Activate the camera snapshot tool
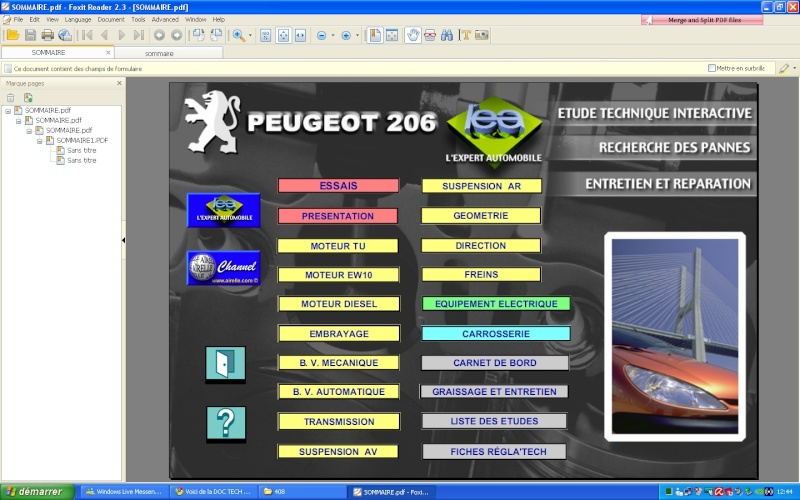800x500 pixels. (482, 35)
